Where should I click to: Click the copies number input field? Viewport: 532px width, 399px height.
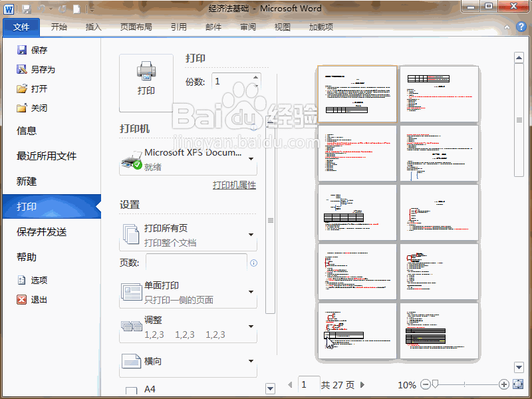tap(232, 81)
